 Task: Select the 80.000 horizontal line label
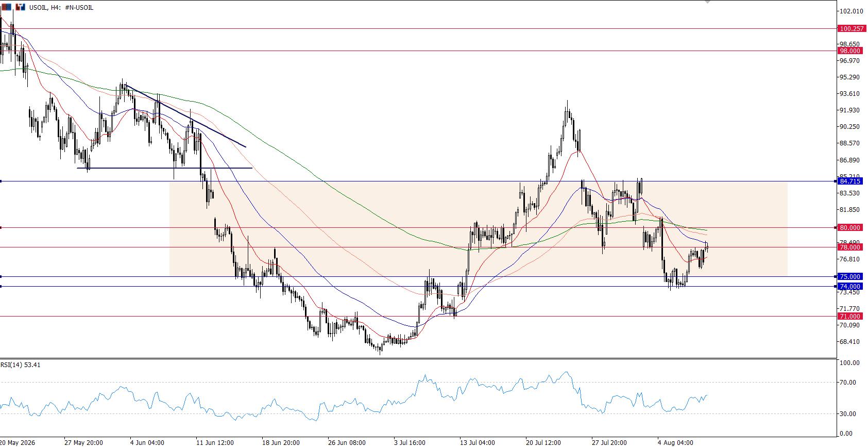point(849,227)
